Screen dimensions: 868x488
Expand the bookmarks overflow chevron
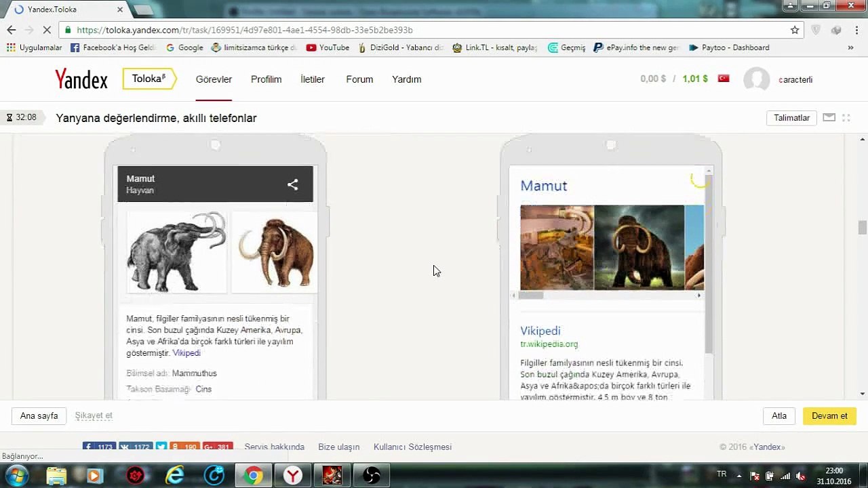coord(850,47)
